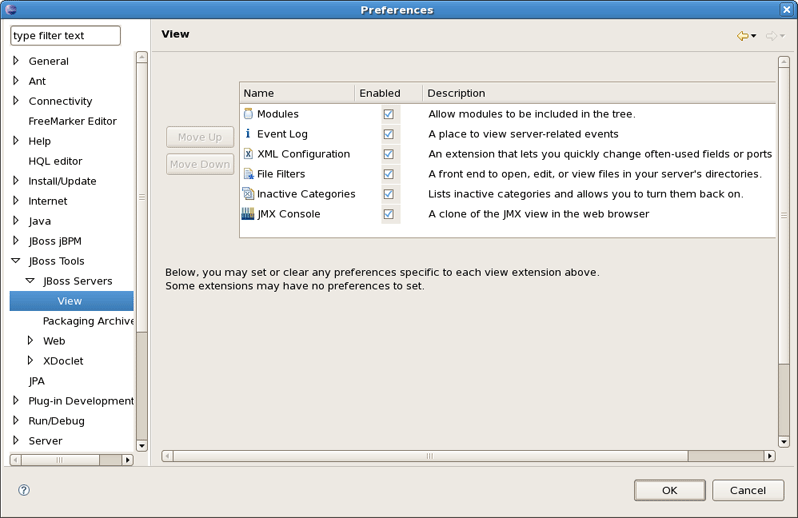
Task: Uncheck Inactive Categories enabled box
Action: [388, 194]
